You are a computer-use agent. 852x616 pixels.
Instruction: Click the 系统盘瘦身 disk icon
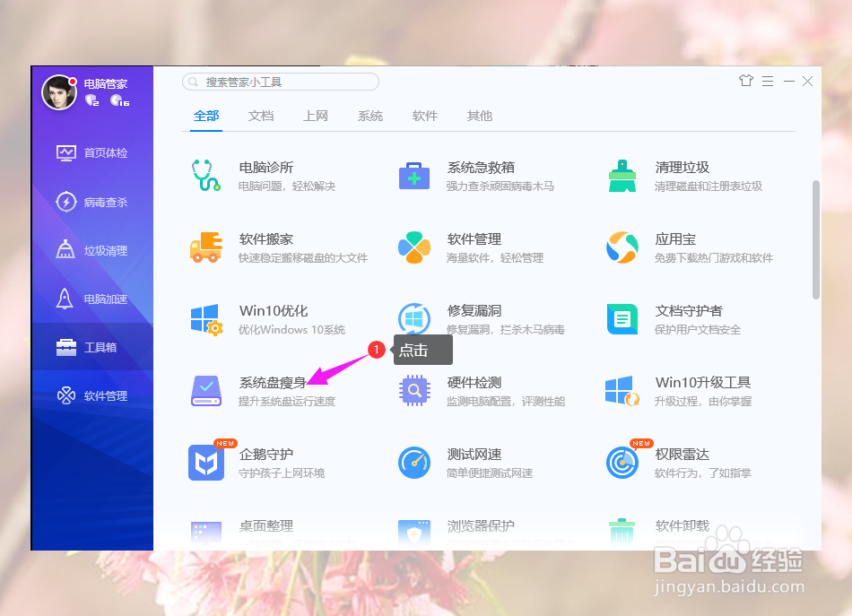(x=206, y=391)
